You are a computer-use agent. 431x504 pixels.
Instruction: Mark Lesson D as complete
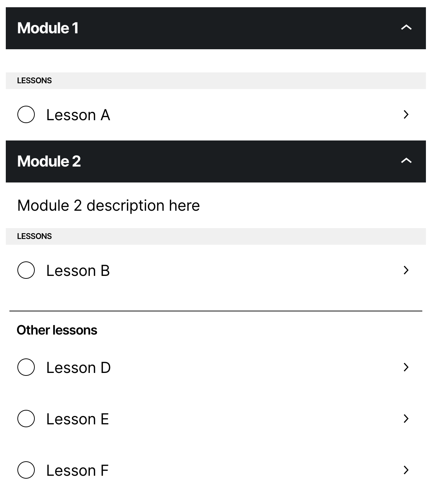26,367
